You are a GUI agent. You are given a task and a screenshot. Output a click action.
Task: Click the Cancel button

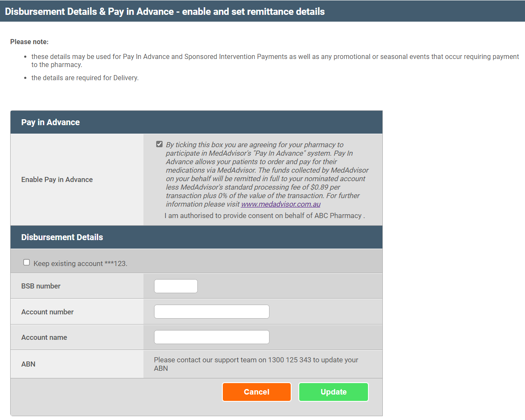click(x=256, y=392)
